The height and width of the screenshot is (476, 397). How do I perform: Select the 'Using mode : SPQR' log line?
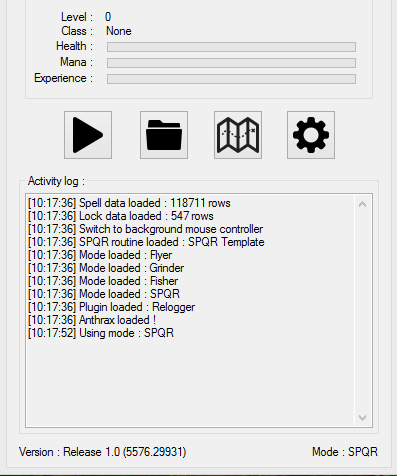click(101, 333)
